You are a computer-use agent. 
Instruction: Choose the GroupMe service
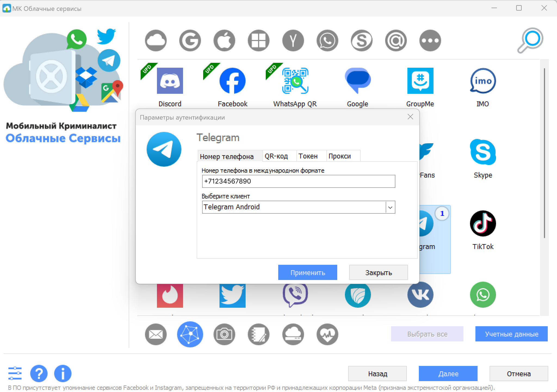point(420,87)
